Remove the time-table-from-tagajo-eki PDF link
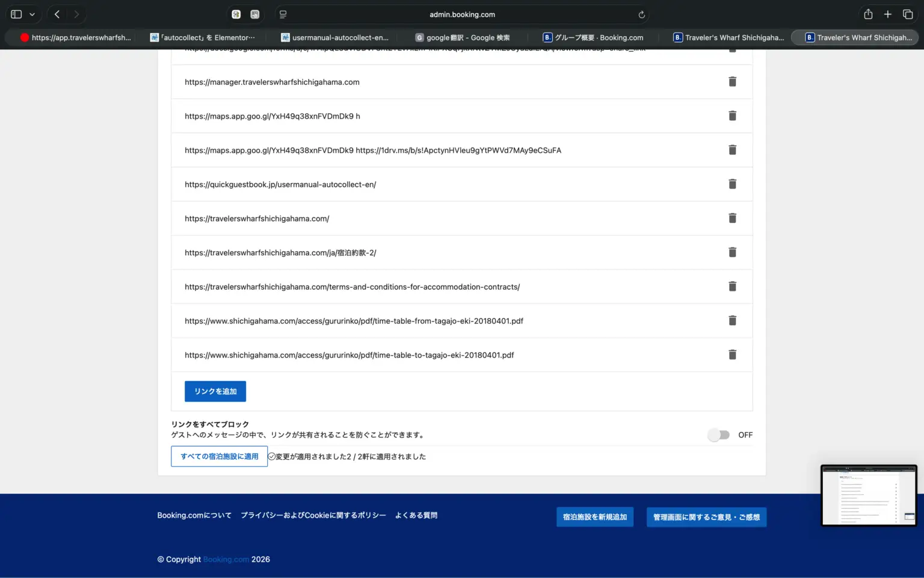The width and height of the screenshot is (924, 578). pos(732,321)
